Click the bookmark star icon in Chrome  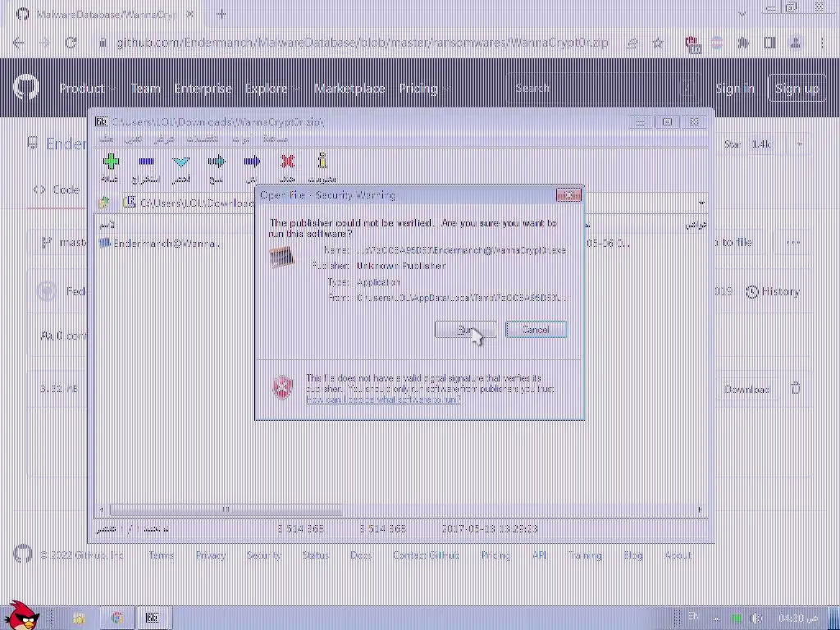(659, 43)
